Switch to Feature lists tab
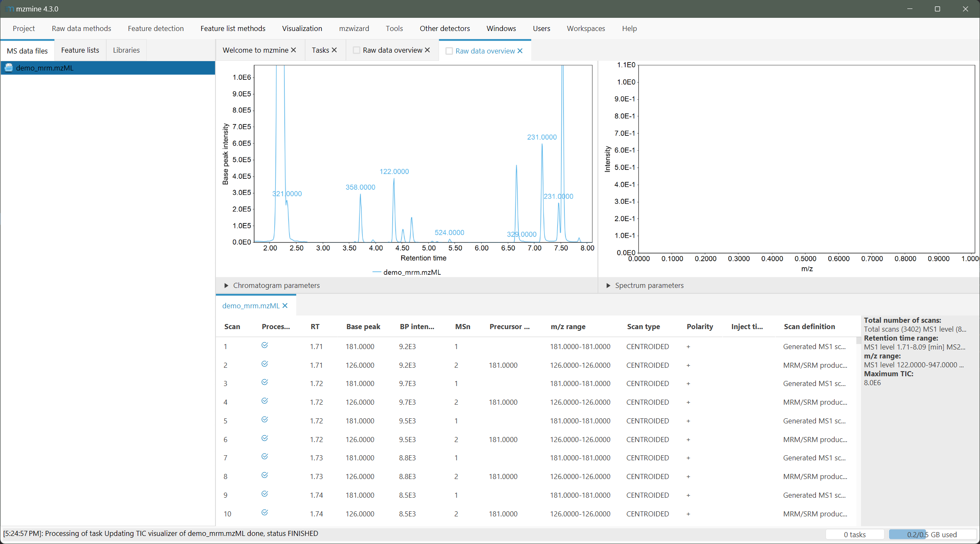The height and width of the screenshot is (544, 980). pos(80,50)
